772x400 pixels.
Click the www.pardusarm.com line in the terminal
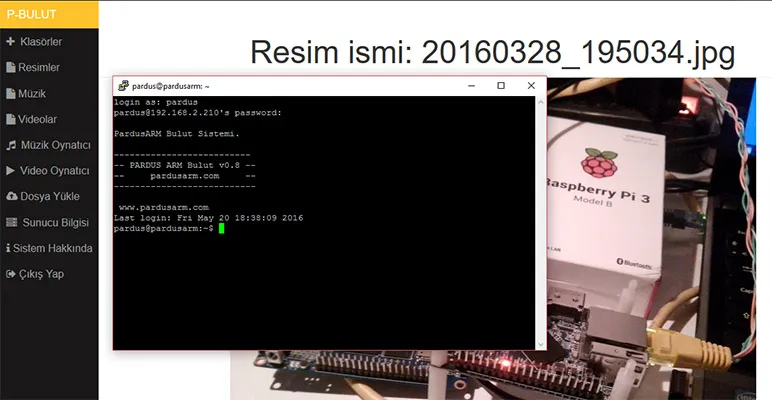point(163,207)
